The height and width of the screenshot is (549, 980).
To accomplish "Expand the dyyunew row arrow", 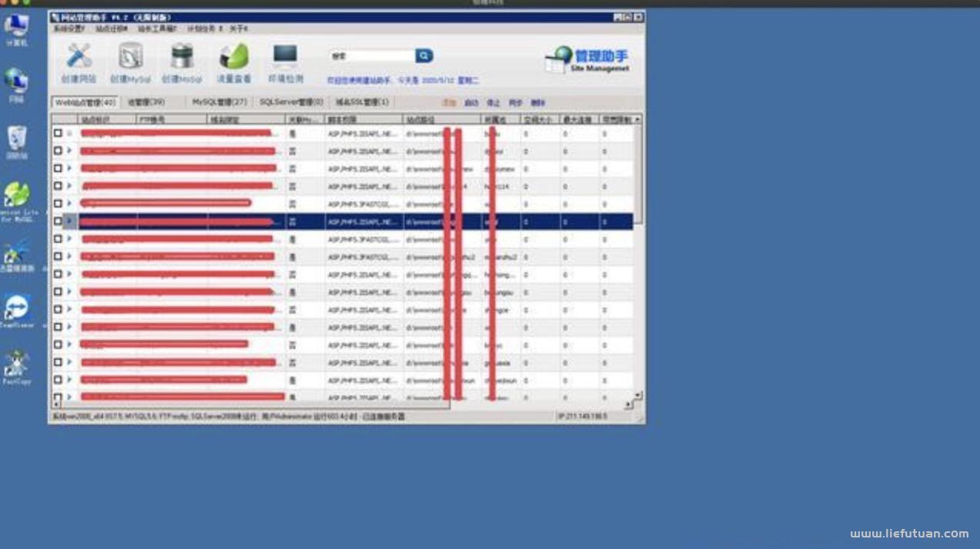I will [69, 168].
